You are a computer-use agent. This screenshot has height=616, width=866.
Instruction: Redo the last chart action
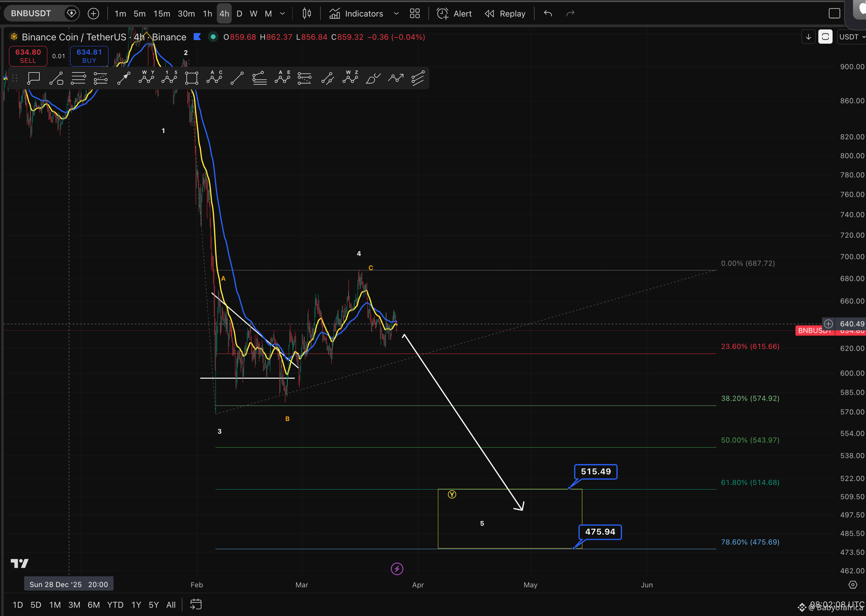tap(570, 14)
